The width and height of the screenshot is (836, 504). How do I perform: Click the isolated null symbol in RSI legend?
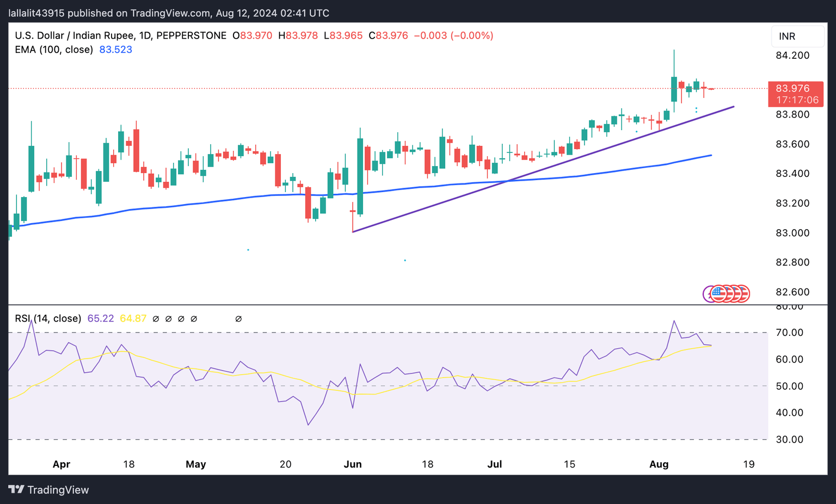pyautogui.click(x=238, y=319)
